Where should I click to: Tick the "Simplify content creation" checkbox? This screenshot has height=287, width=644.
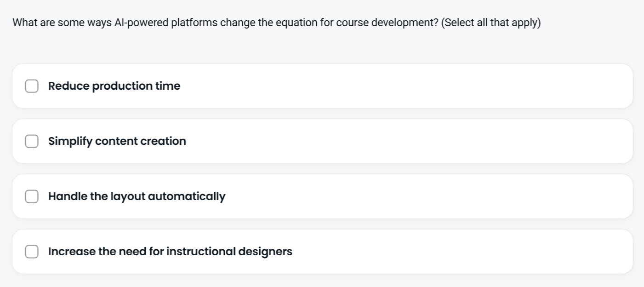pyautogui.click(x=32, y=141)
